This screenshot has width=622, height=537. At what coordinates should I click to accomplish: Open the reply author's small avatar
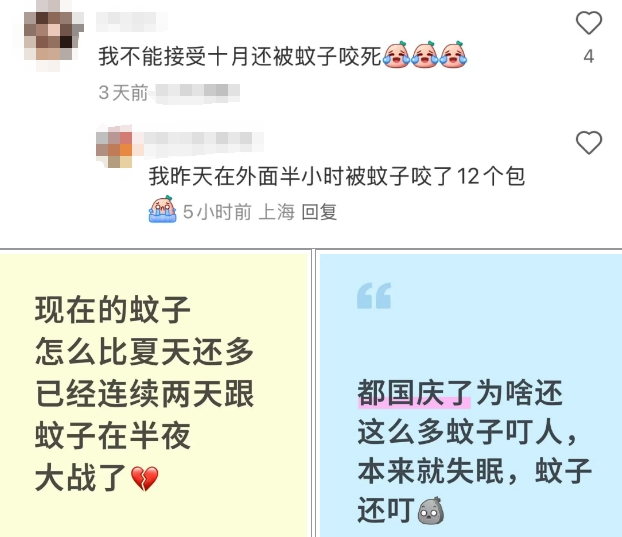point(115,147)
